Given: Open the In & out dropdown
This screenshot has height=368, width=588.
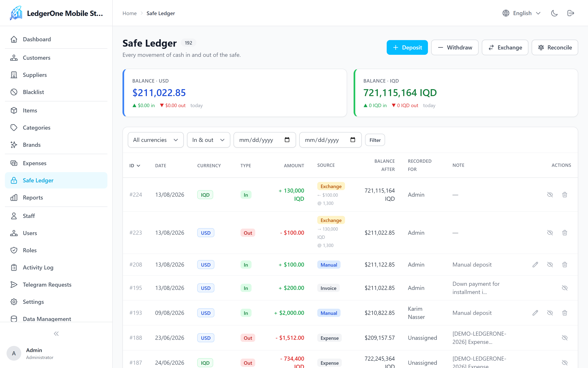Looking at the screenshot, I should tap(208, 140).
